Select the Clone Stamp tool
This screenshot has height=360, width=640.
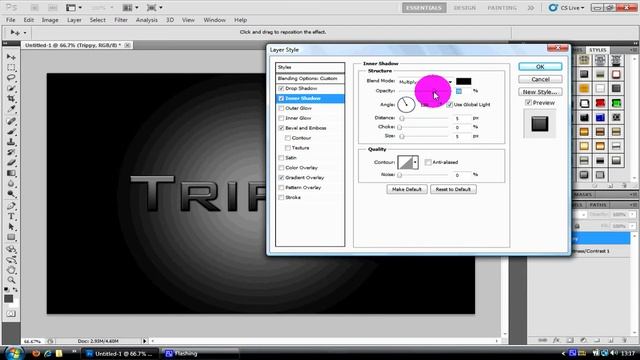(11, 142)
